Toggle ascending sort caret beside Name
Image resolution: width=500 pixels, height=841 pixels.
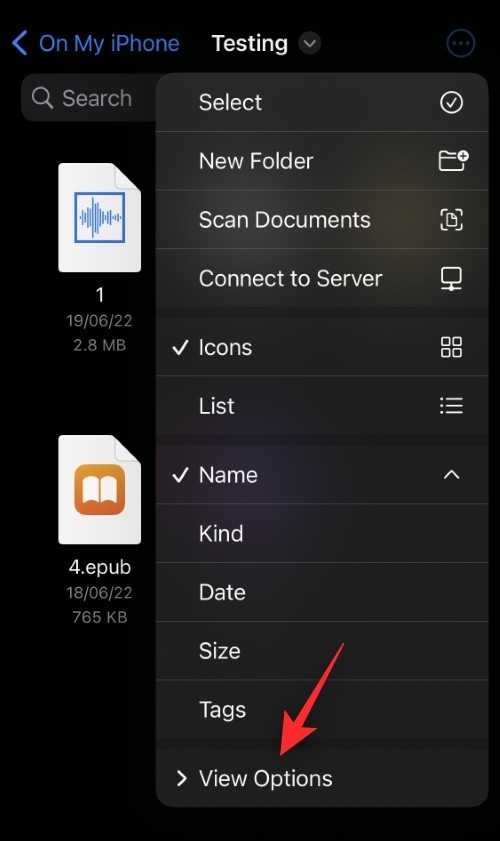click(452, 475)
